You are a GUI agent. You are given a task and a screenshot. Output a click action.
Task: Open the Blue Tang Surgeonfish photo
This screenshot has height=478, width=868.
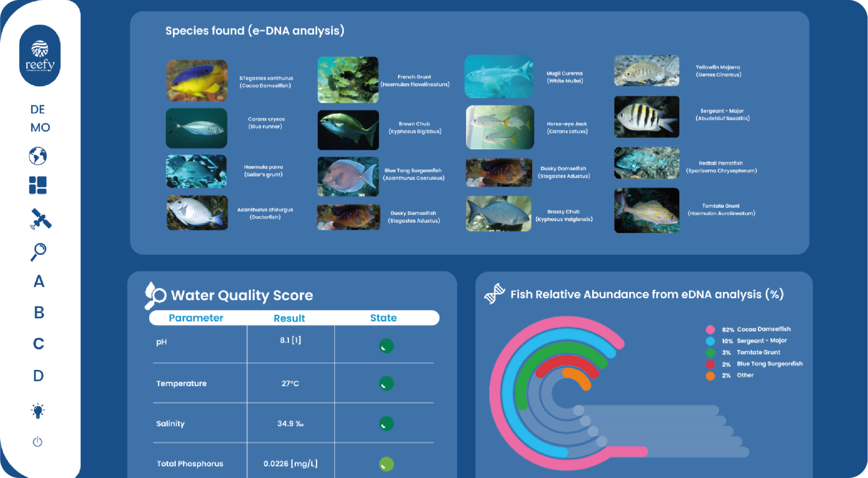point(348,176)
